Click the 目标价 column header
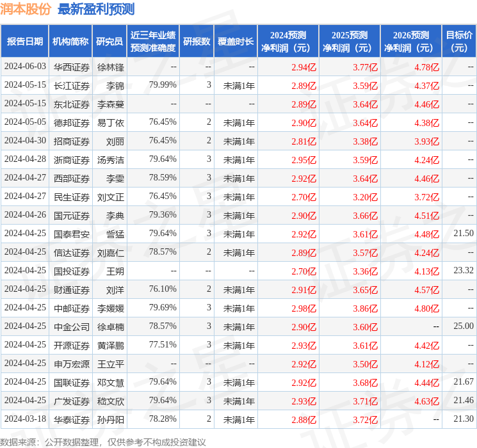The width and height of the screenshot is (477, 448). pyautogui.click(x=458, y=42)
